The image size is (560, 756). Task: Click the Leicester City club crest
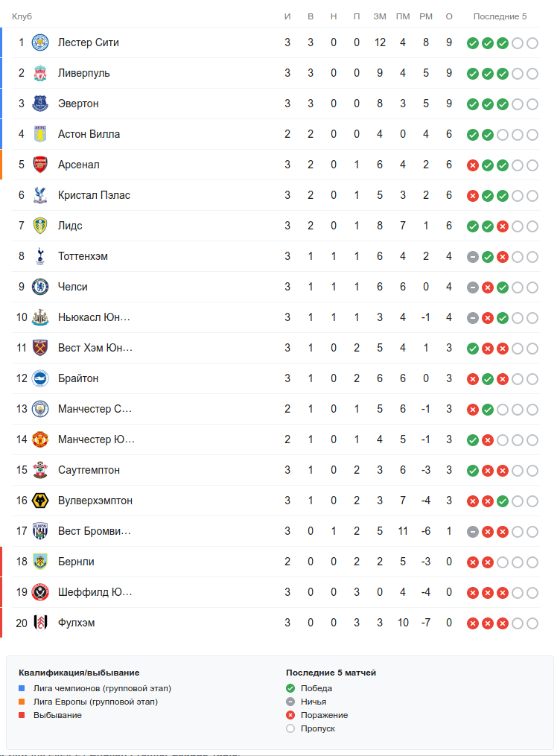40,42
